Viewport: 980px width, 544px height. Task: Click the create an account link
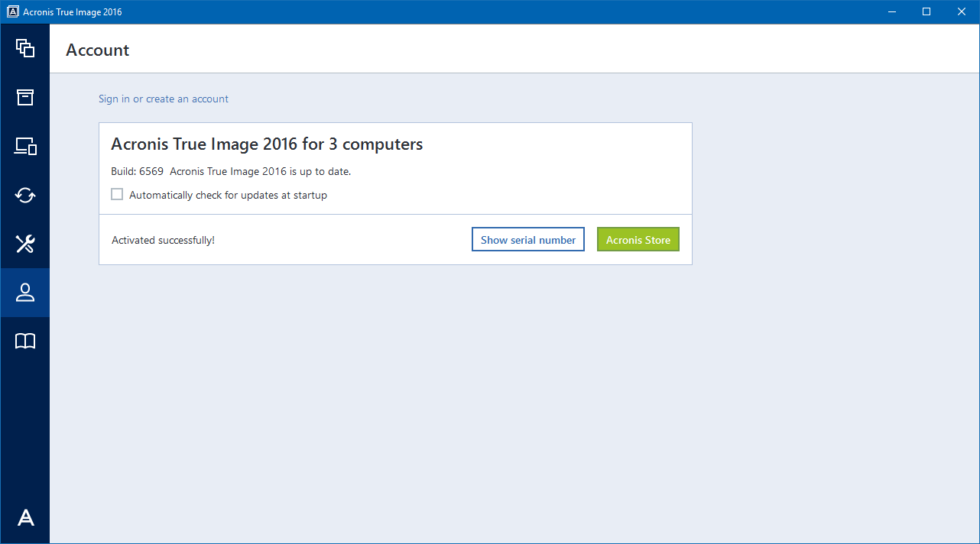coord(187,99)
